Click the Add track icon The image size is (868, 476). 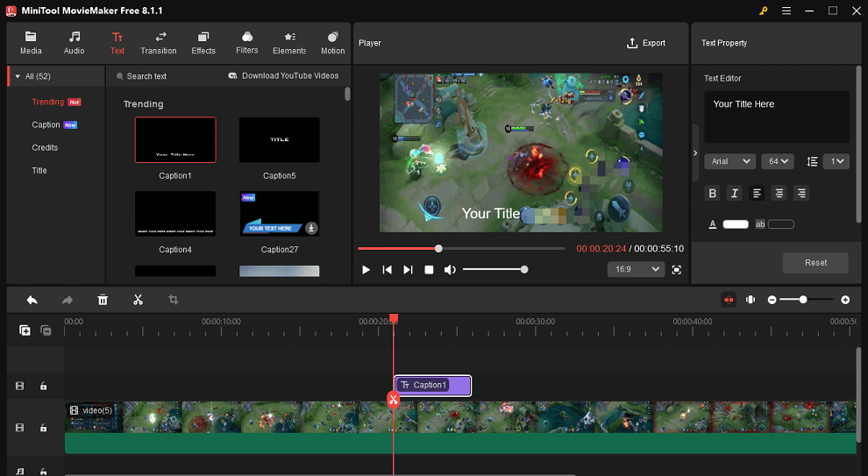coord(25,330)
